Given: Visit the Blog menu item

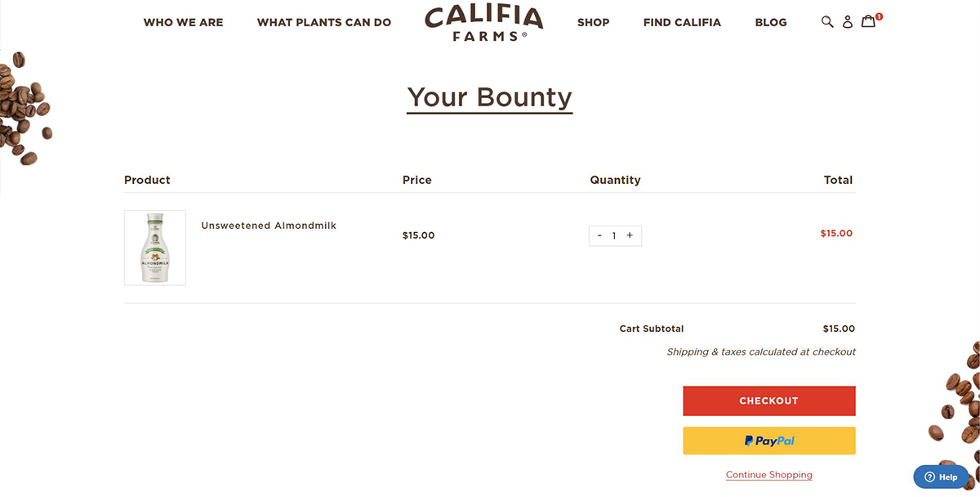Looking at the screenshot, I should (x=771, y=22).
